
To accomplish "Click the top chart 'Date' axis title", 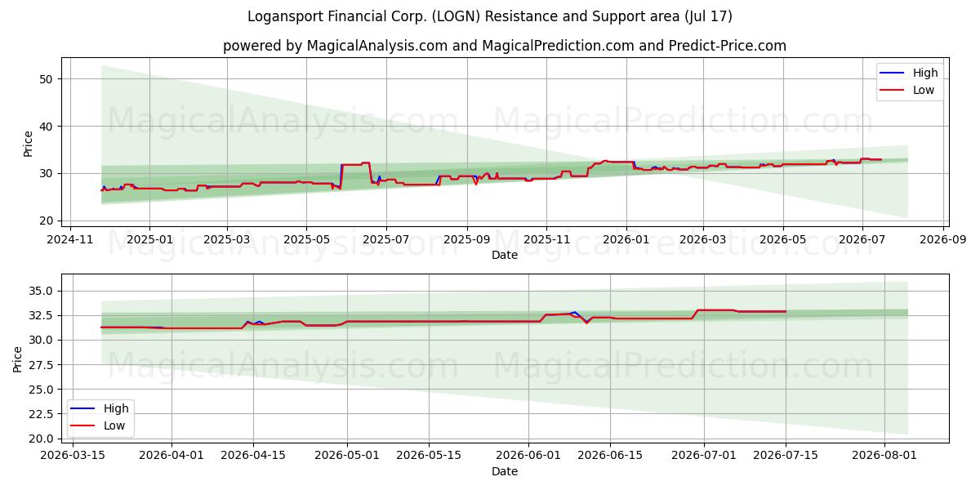I will (504, 255).
